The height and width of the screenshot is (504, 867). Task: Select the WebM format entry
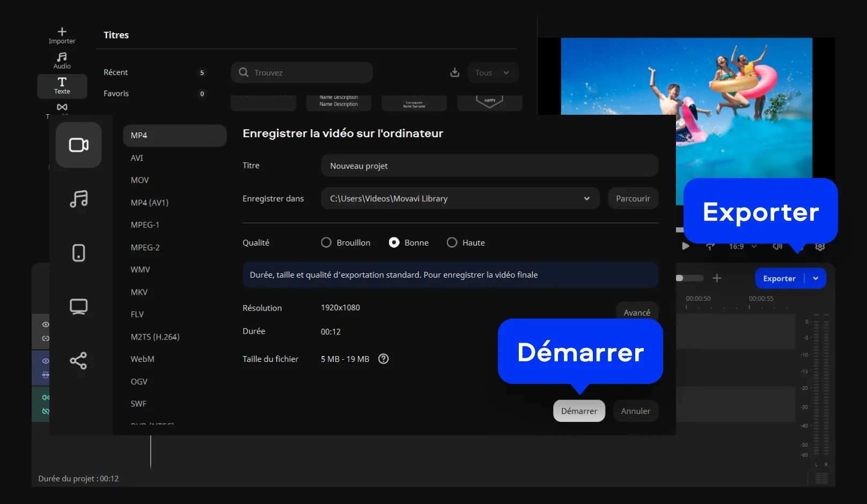click(x=143, y=359)
